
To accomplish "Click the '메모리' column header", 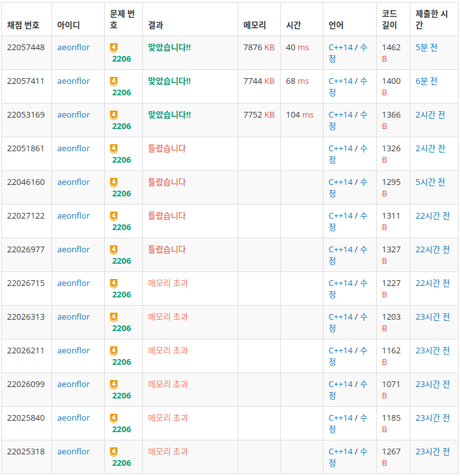I will [255, 25].
